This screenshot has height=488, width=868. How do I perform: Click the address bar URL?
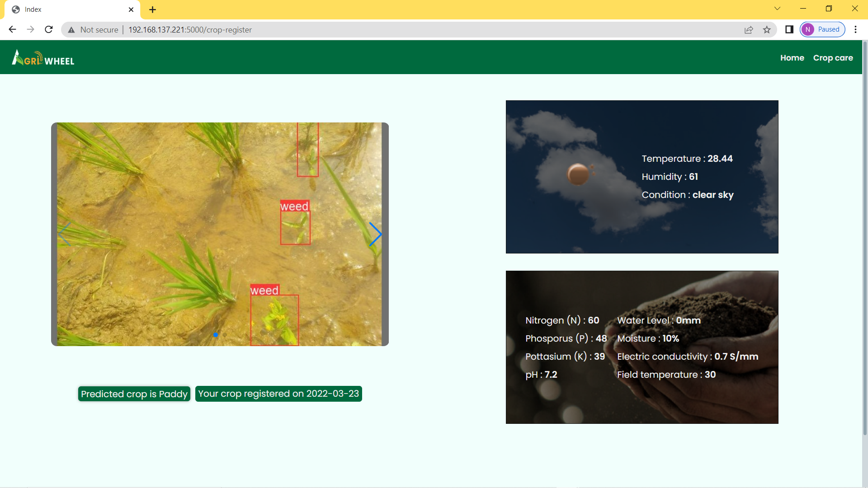click(x=190, y=30)
